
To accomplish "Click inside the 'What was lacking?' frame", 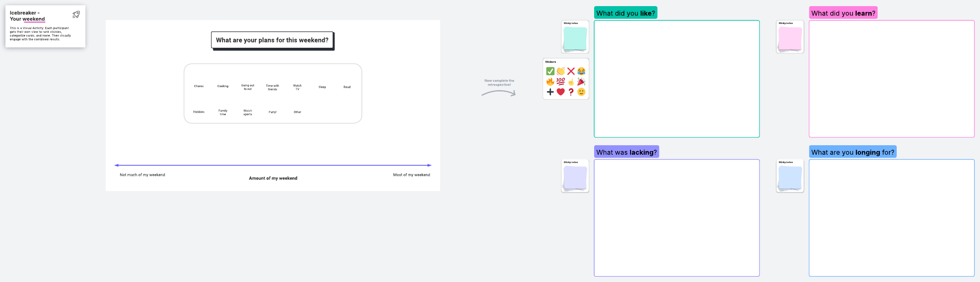I will coord(676,218).
